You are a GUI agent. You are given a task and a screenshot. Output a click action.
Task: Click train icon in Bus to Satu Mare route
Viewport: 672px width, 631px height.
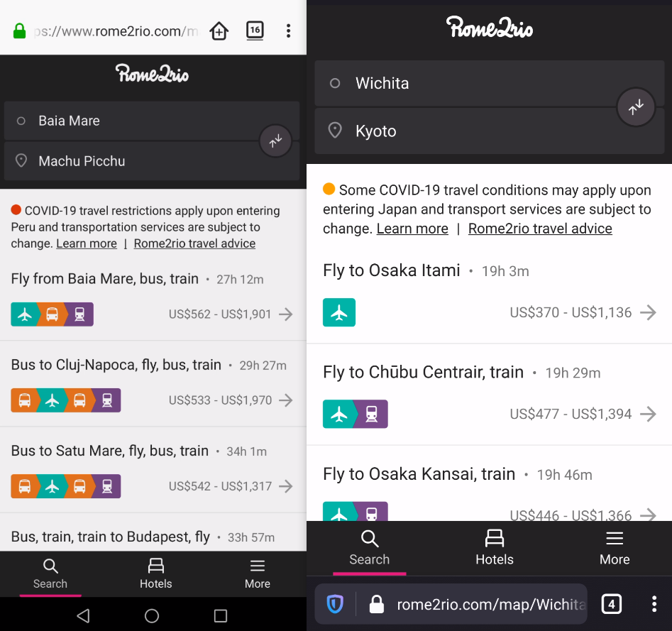(107, 486)
